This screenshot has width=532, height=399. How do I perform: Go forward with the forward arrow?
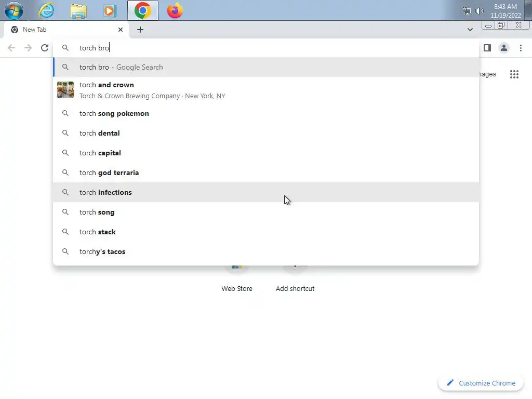click(x=28, y=48)
